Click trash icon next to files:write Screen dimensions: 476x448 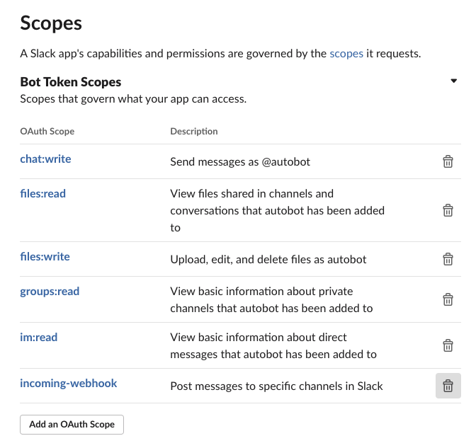click(x=448, y=259)
